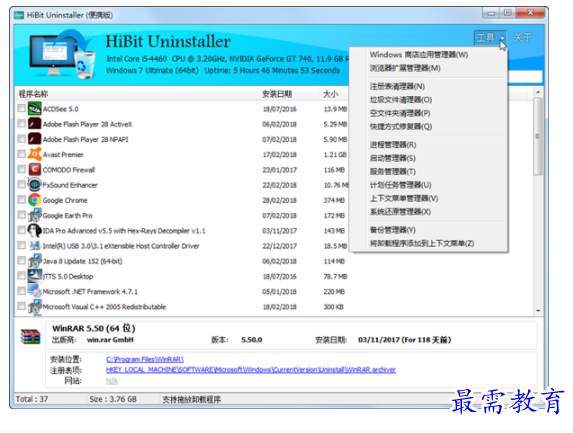Select the IDA Pro Advanced v5.5 row text
Screen dimensions: 573x433
tap(124, 231)
